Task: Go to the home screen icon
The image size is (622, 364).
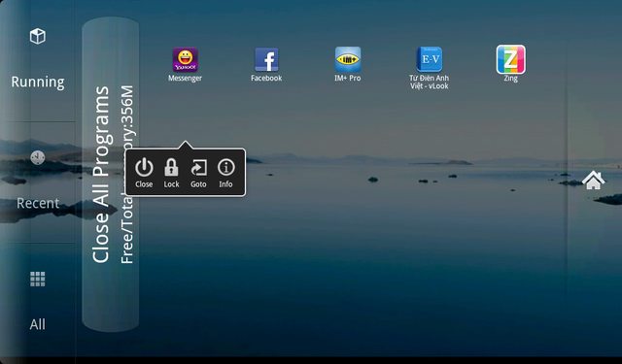Action: (594, 181)
